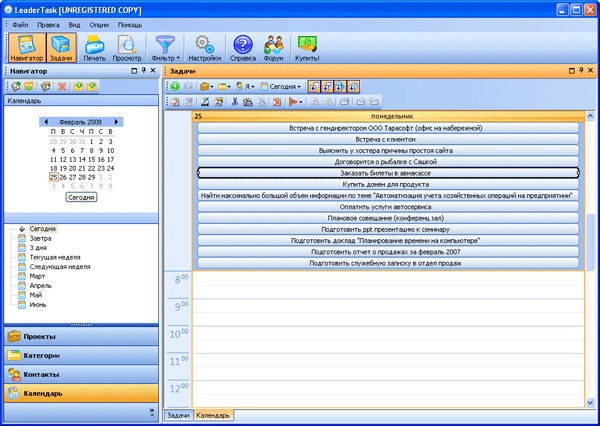This screenshot has height=426, width=600.
Task: Toggle the Задачи panel button in main toolbar
Action: point(61,47)
